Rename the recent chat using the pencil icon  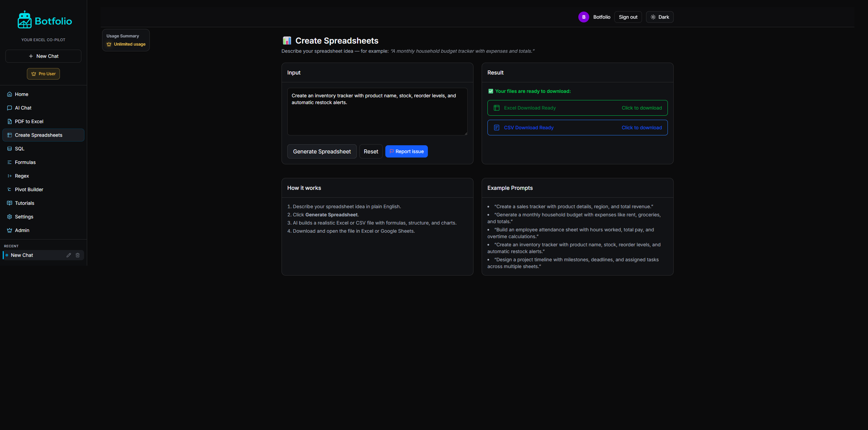(x=69, y=255)
